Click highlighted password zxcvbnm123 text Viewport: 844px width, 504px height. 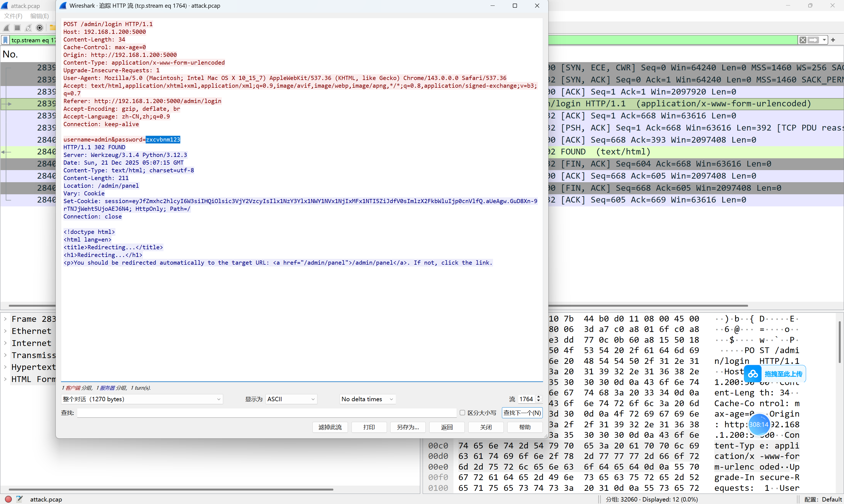point(163,140)
